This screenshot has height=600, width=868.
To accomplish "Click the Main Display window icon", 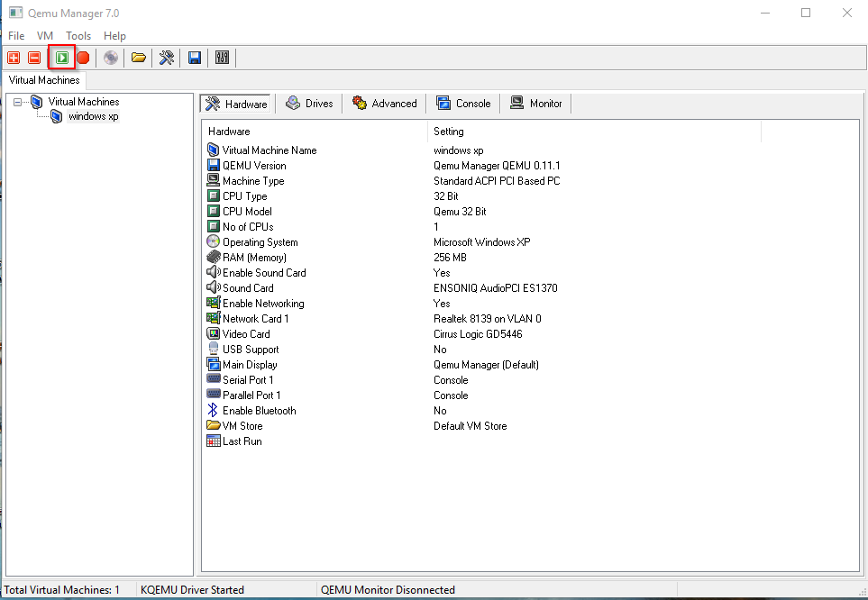I will pyautogui.click(x=213, y=364).
